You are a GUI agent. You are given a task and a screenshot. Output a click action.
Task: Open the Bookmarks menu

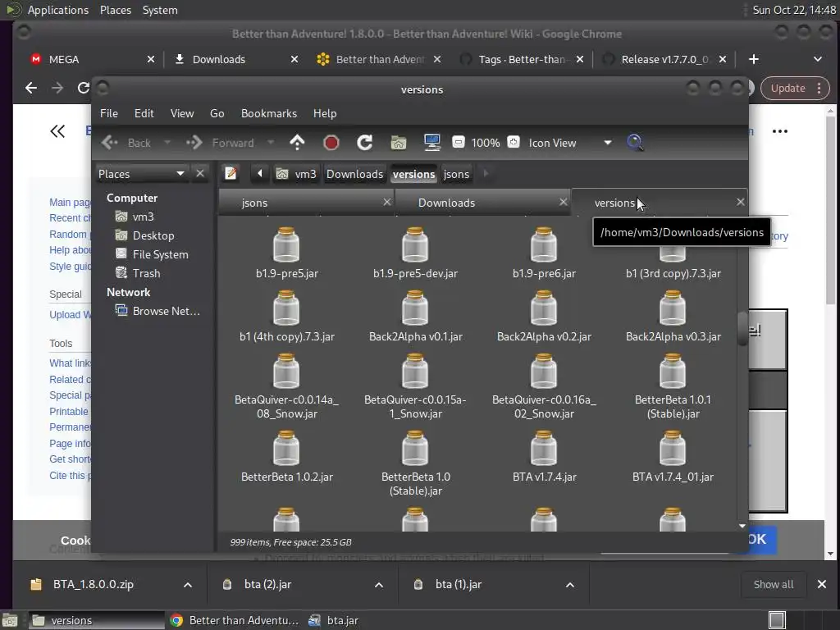tap(268, 113)
